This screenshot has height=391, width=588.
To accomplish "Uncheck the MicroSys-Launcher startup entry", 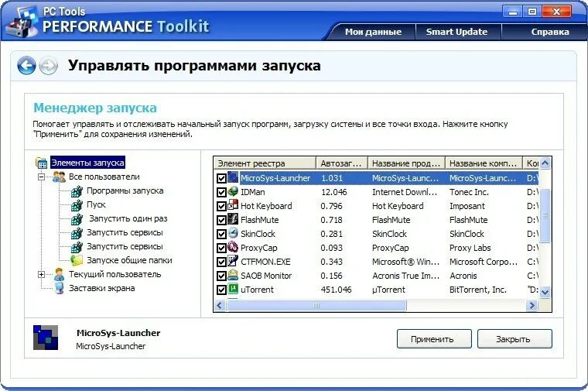I will point(221,178).
